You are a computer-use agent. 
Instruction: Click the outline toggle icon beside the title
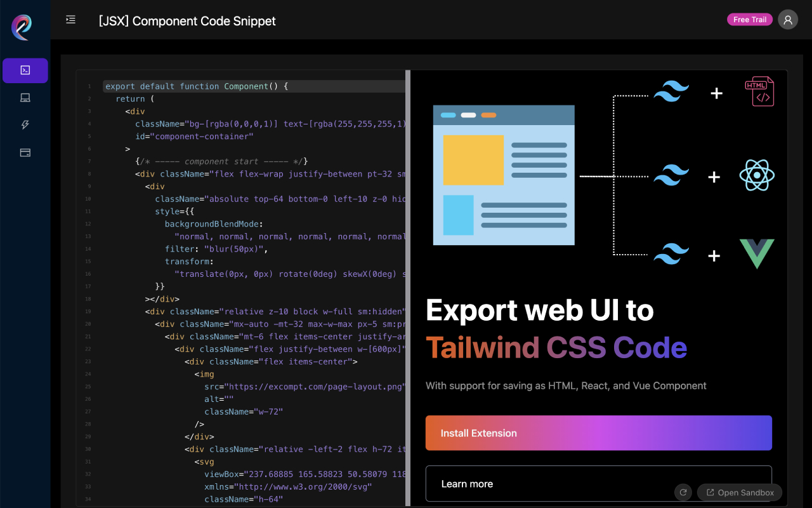pyautogui.click(x=70, y=20)
